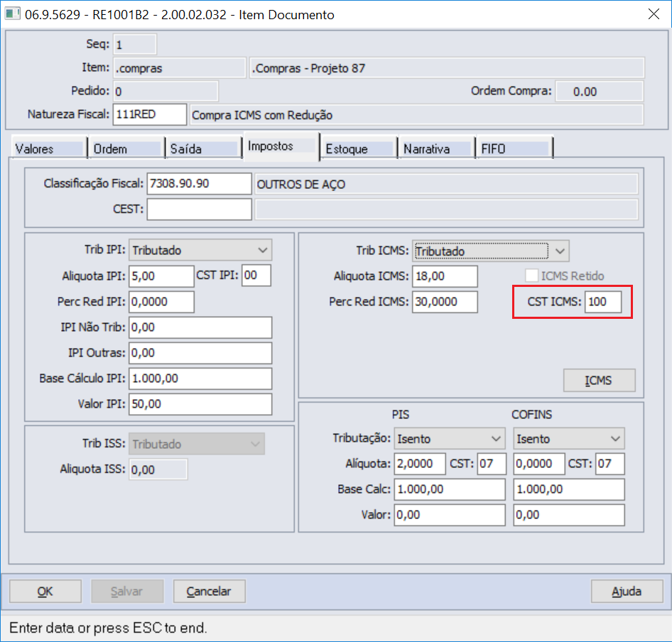This screenshot has width=672, height=642.
Task: Click the COFINS CST field
Action: (x=610, y=464)
